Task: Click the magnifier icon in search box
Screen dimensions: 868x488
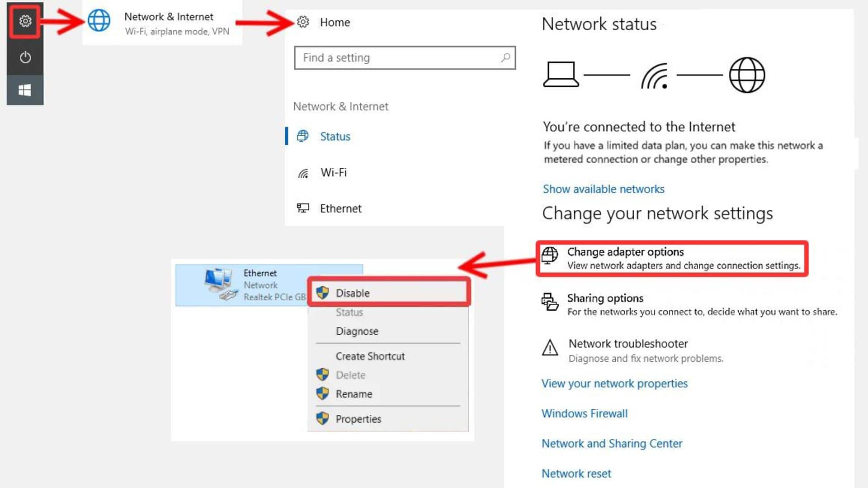Action: tap(505, 57)
